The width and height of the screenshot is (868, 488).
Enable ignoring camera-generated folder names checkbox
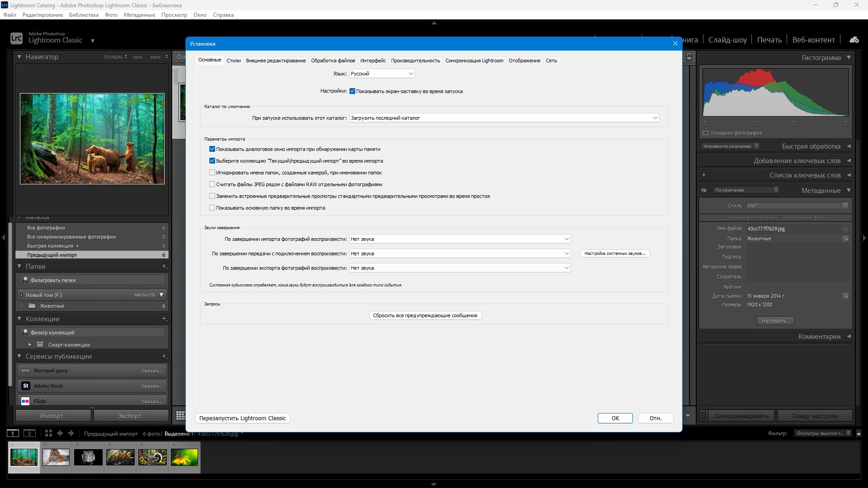tap(212, 173)
